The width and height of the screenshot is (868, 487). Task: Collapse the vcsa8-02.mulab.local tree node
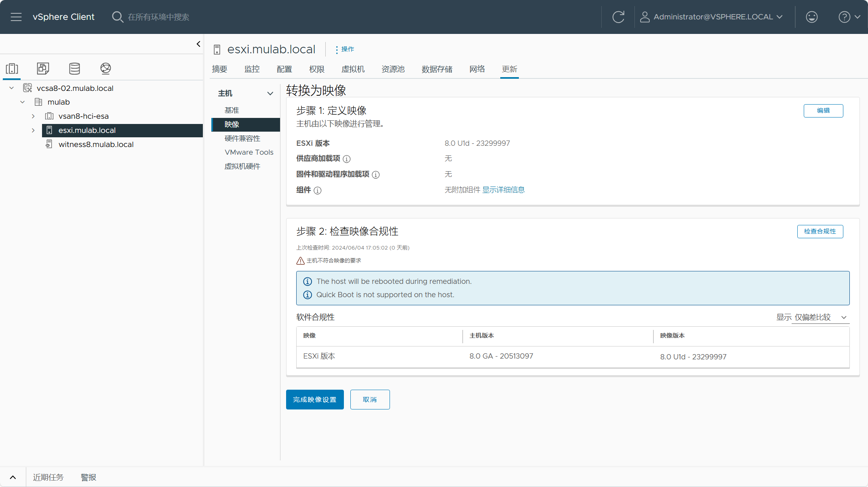pos(12,88)
